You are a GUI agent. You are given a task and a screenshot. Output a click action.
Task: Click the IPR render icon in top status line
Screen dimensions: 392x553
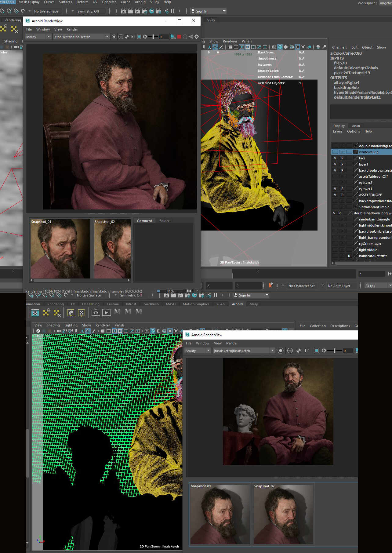(x=138, y=11)
